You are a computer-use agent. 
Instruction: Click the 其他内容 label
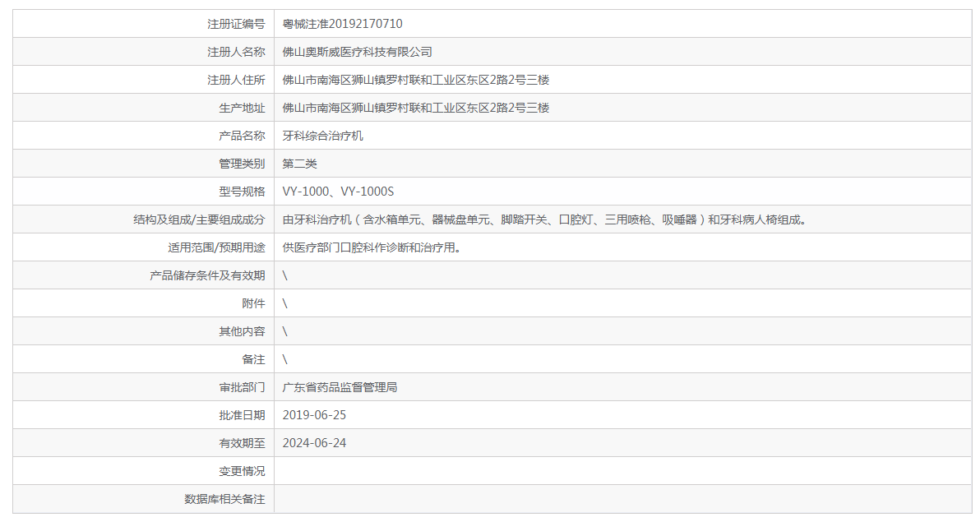point(241,331)
